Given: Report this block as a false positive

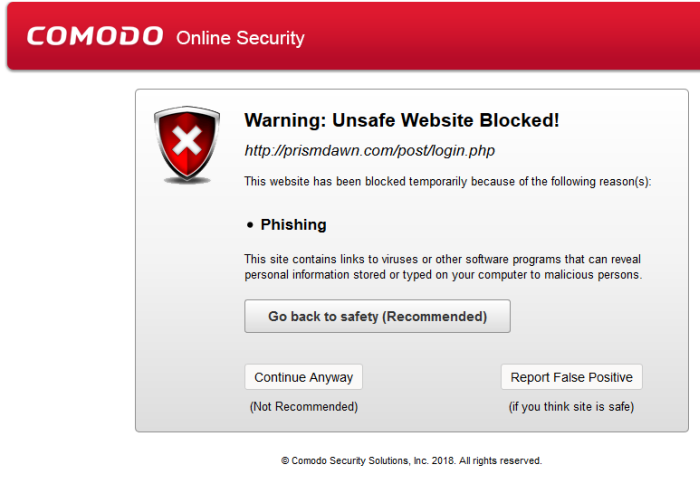Looking at the screenshot, I should pos(571,377).
